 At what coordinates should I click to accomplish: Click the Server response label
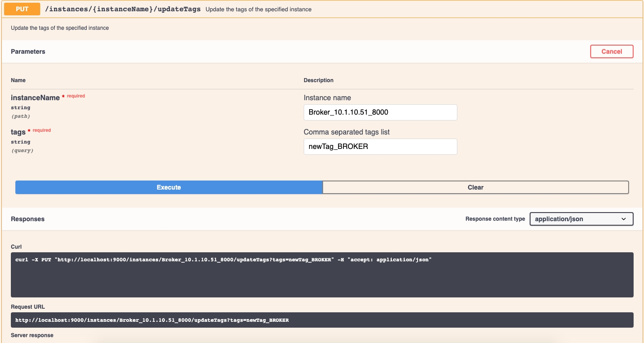point(32,335)
